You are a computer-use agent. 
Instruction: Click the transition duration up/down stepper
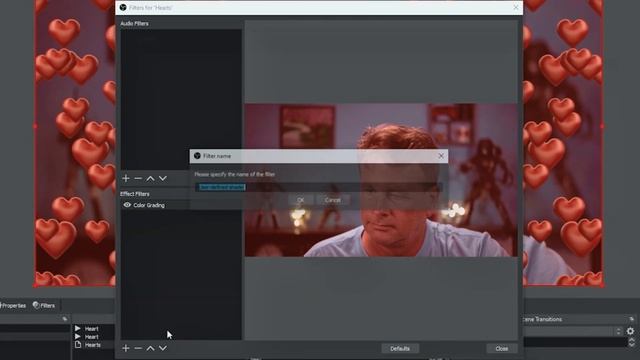click(631, 342)
